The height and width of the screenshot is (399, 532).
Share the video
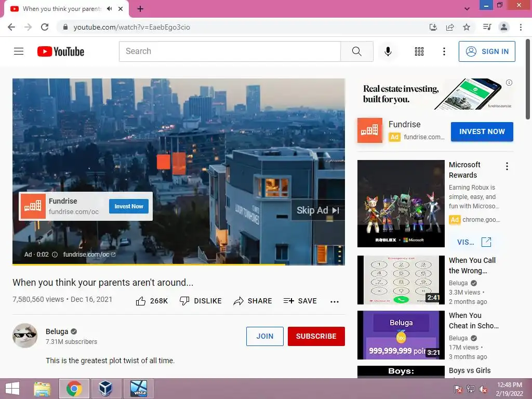[x=253, y=301]
